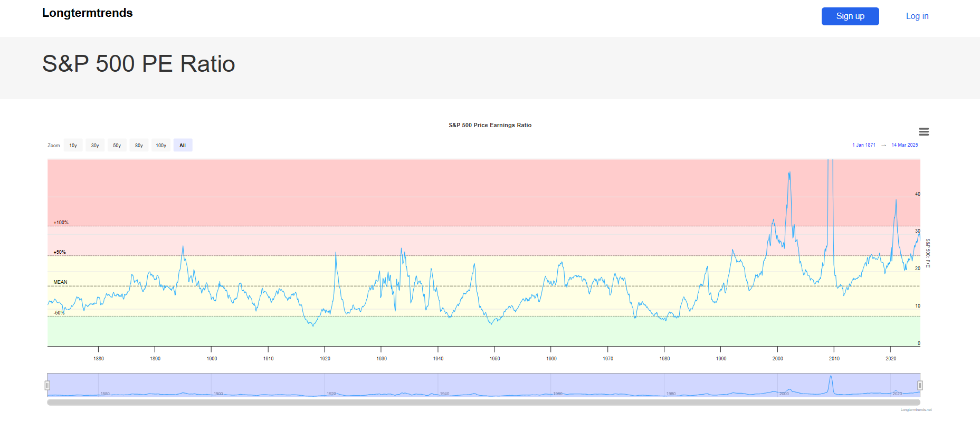Select the 100y zoom range
Viewport: 980px width, 421px height.
161,145
